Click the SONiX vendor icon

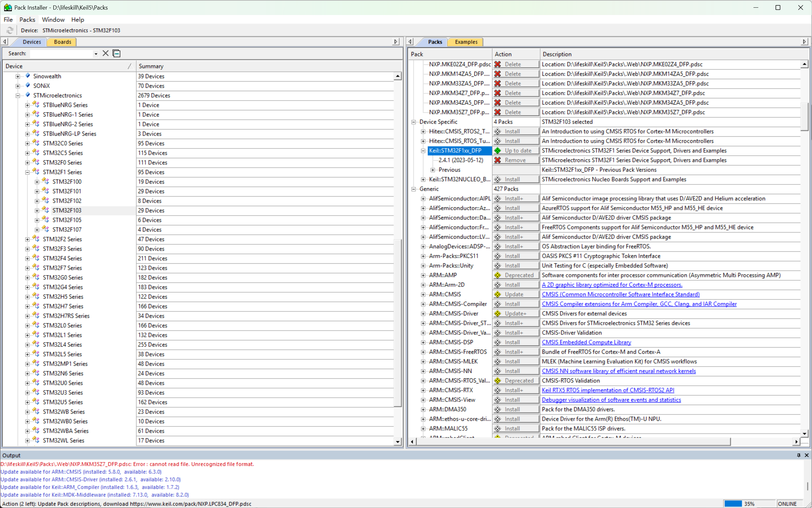point(28,85)
